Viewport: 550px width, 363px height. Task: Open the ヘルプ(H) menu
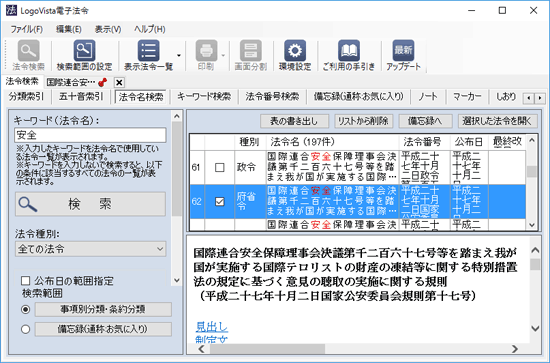[150, 29]
